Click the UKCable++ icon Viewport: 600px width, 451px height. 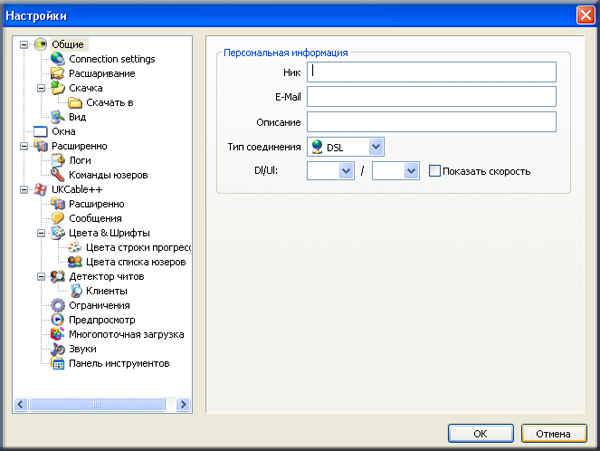coord(41,189)
